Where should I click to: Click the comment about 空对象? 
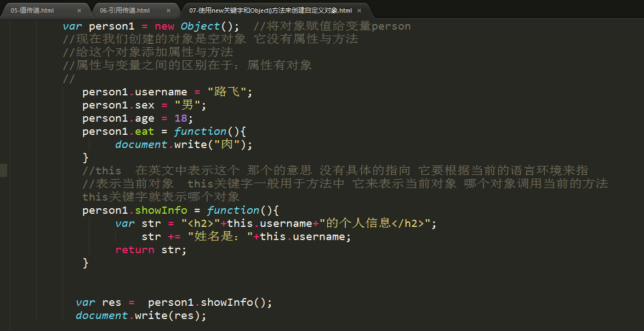pyautogui.click(x=210, y=39)
